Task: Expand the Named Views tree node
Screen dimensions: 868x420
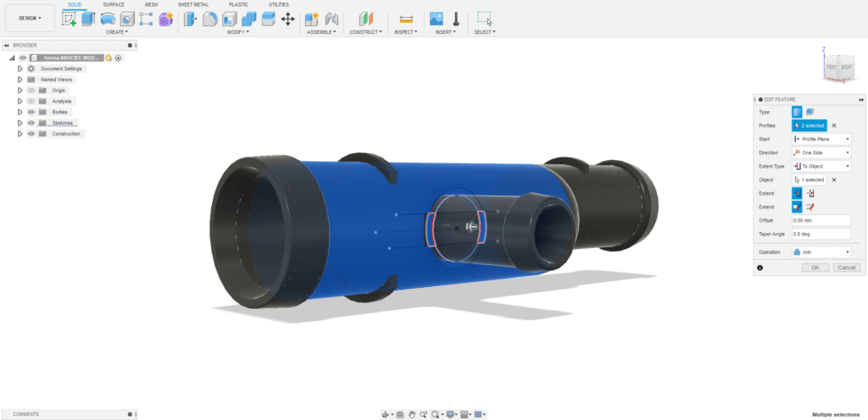Action: [x=19, y=79]
